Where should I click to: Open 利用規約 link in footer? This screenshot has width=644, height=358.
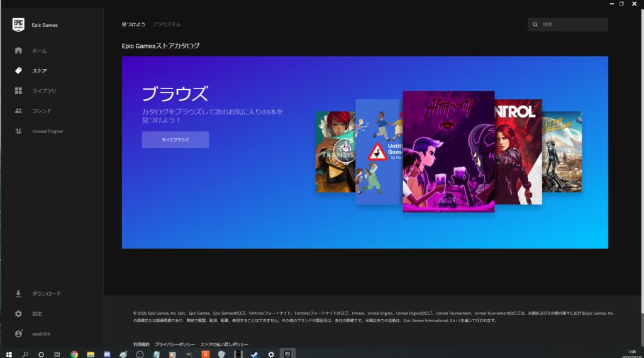(142, 344)
